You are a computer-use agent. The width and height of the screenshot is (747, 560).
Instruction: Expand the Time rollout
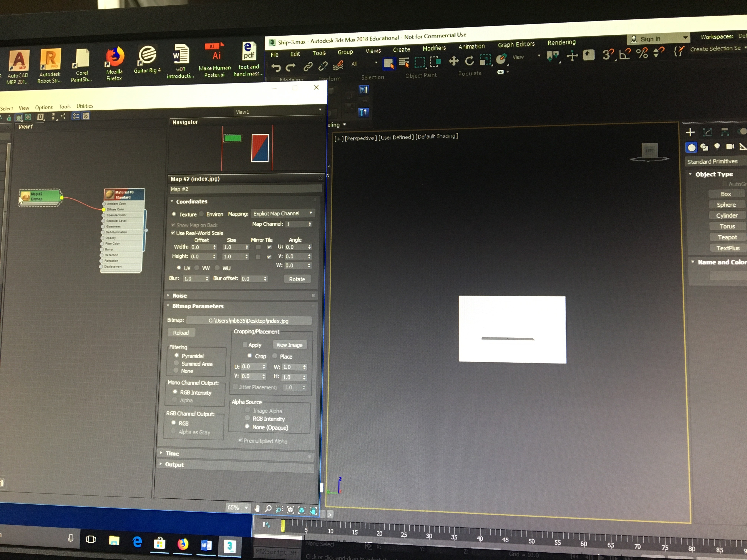pyautogui.click(x=161, y=453)
